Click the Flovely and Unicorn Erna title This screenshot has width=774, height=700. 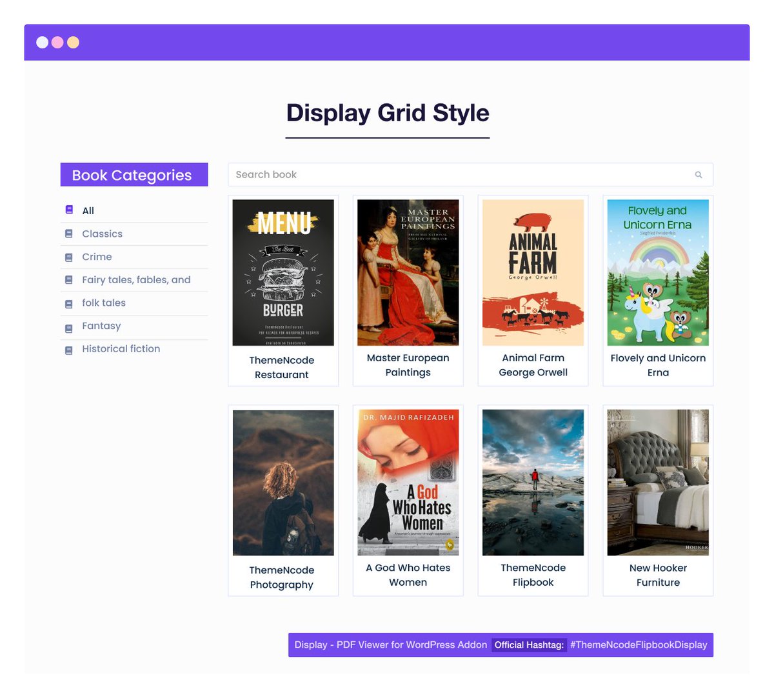[x=658, y=365]
